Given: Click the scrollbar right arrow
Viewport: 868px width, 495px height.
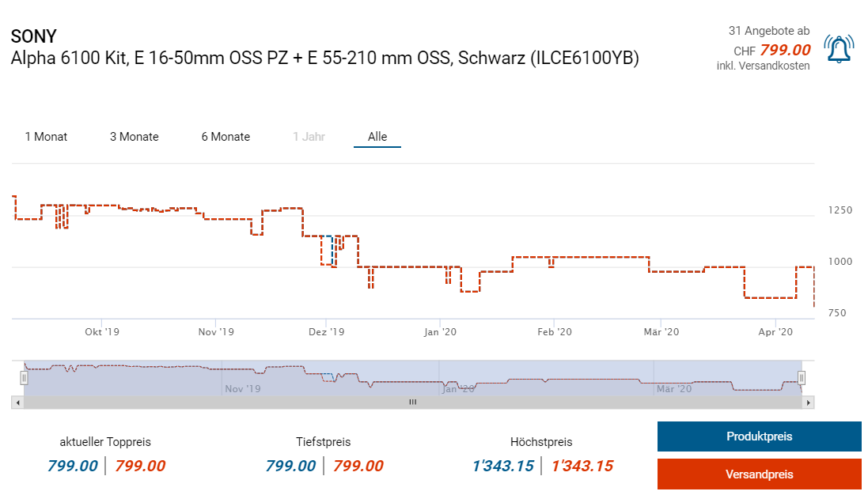Looking at the screenshot, I should tap(808, 402).
